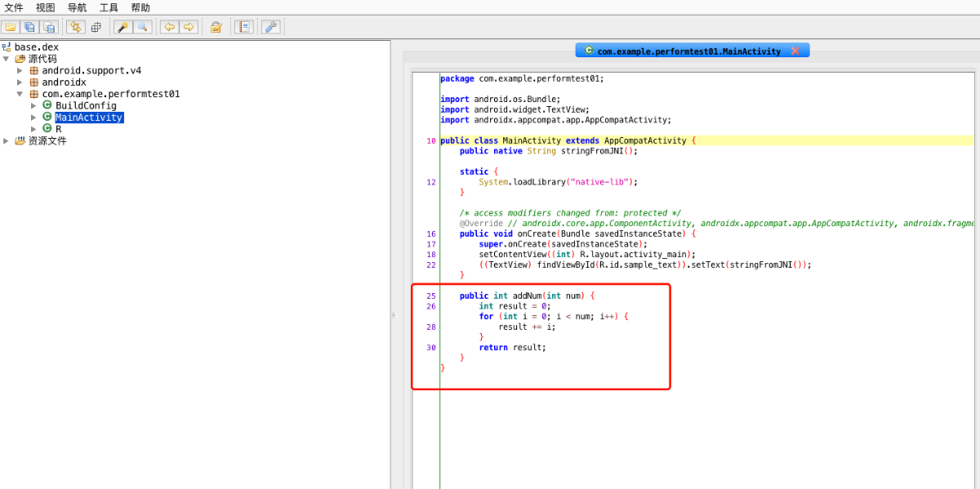Expand the androidx package
980x489 pixels.
(20, 82)
